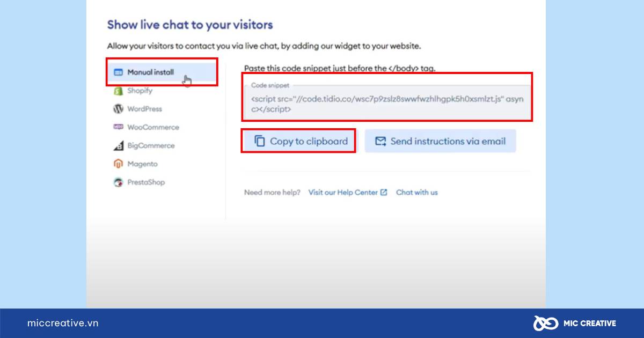Image resolution: width=644 pixels, height=338 pixels.
Task: Select the Manual install option
Action: click(x=161, y=72)
